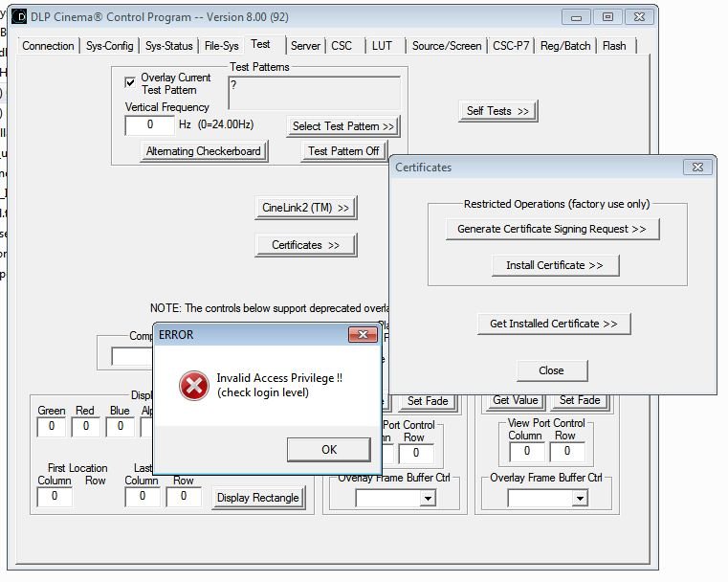
Task: Close the ERROR dialog with red X
Action: point(364,334)
